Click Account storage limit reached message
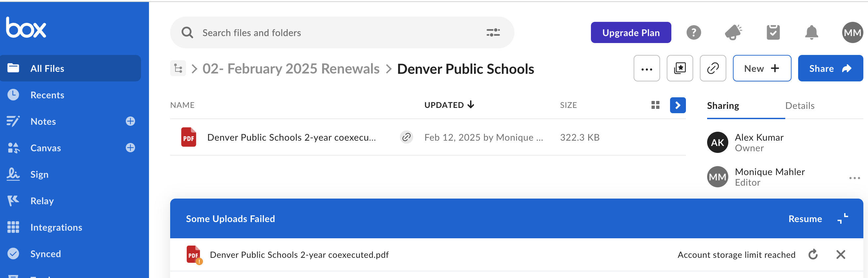This screenshot has width=868, height=278. coord(736,255)
